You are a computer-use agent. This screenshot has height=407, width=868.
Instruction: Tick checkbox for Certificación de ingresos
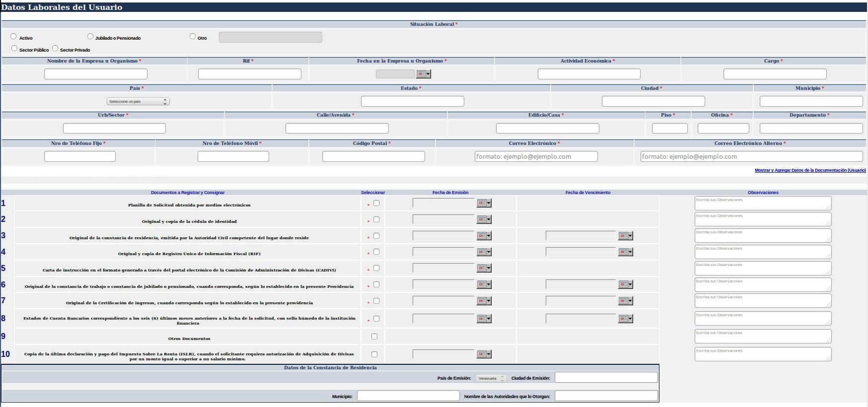tap(376, 301)
